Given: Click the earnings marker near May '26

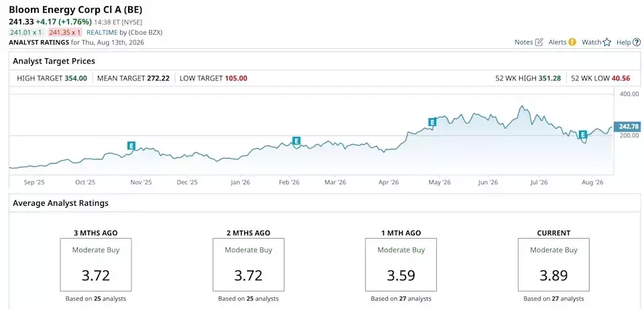Looking at the screenshot, I should pos(432,122).
